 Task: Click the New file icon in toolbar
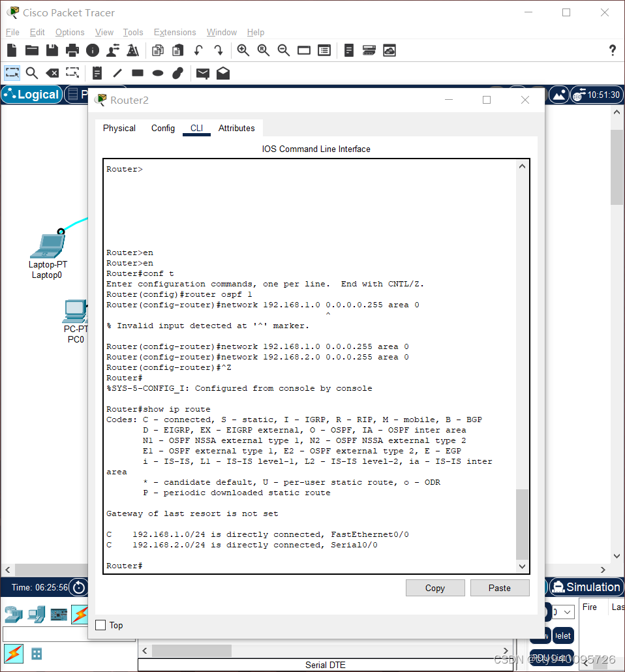(x=12, y=51)
